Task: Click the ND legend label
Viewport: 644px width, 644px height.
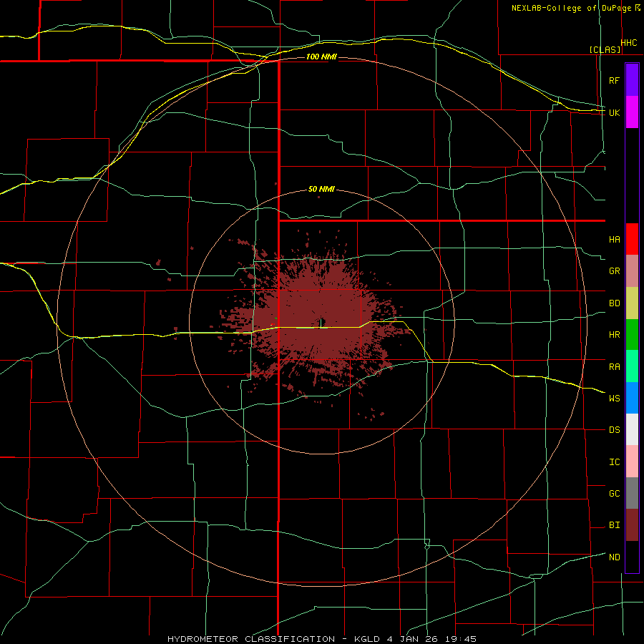Action: coord(615,557)
